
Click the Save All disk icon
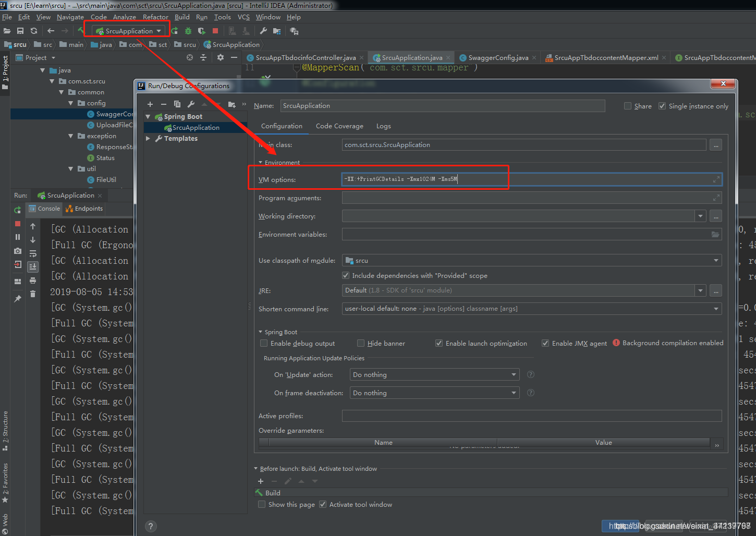pyautogui.click(x=20, y=31)
